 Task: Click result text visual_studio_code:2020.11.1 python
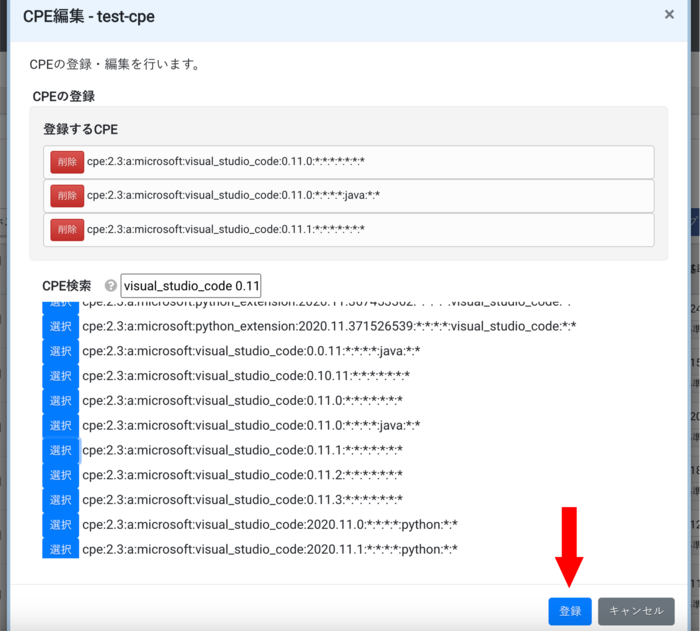tap(270, 549)
